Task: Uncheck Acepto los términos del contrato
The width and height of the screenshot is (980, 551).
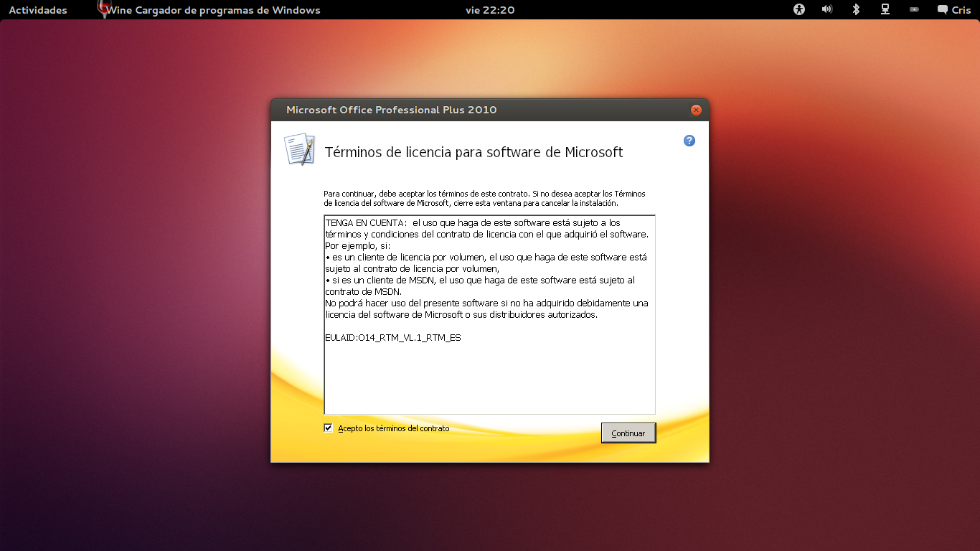Action: coord(329,428)
